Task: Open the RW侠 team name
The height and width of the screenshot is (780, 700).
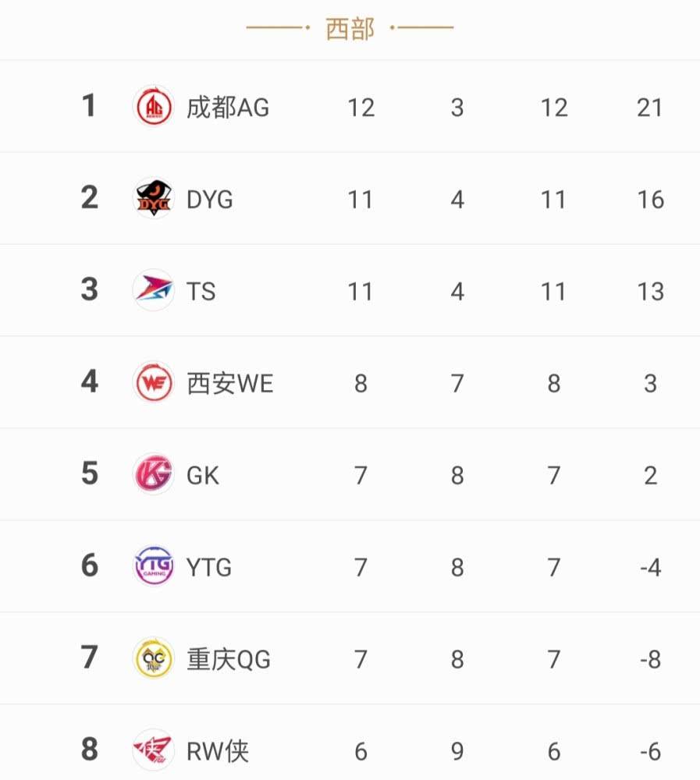Action: coord(218,752)
